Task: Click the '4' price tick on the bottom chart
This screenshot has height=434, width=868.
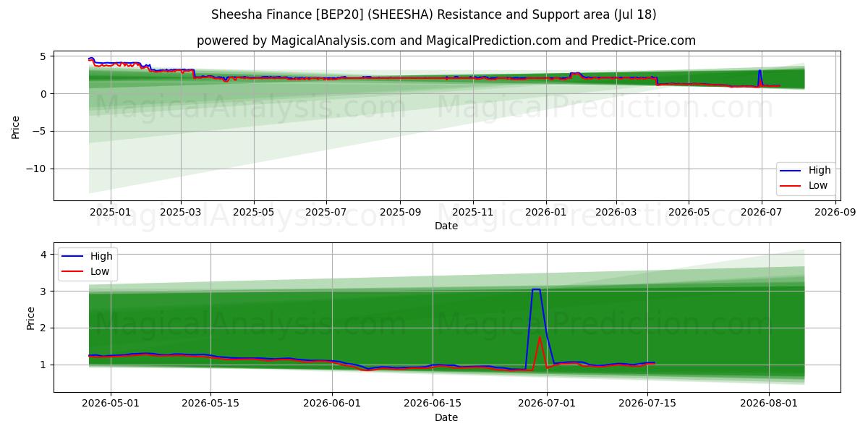Action: coord(44,255)
